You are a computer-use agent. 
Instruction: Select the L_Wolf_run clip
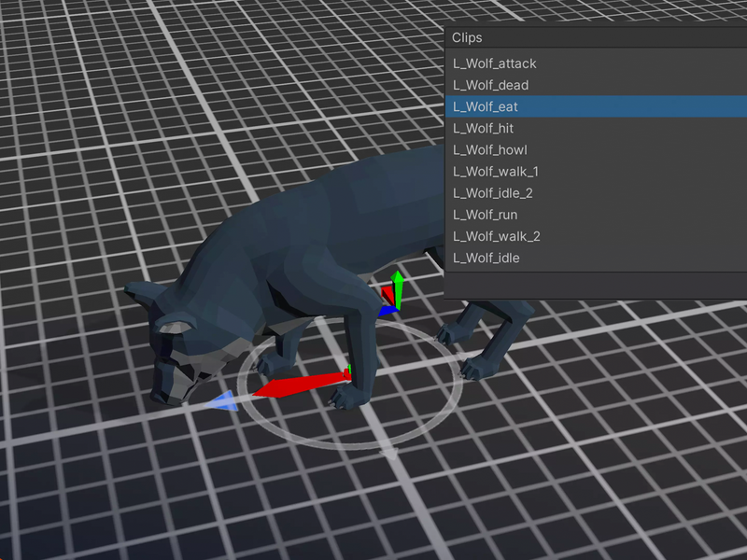coord(596,215)
